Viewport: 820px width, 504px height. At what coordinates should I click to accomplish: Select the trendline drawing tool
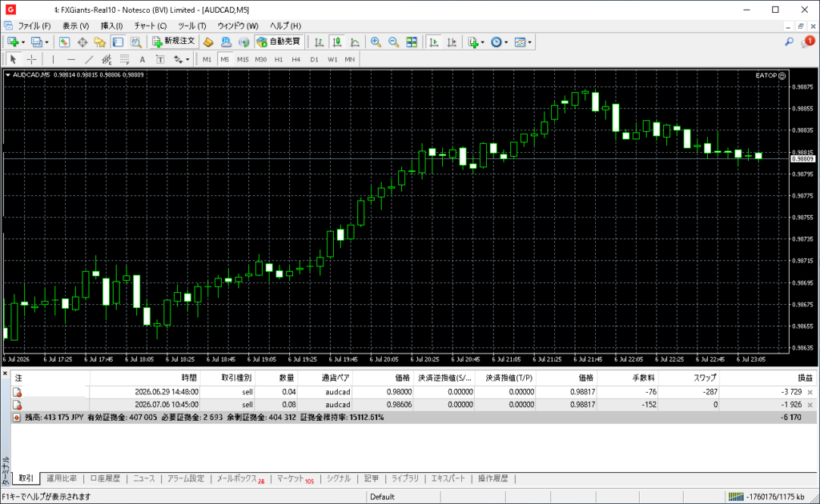(89, 59)
